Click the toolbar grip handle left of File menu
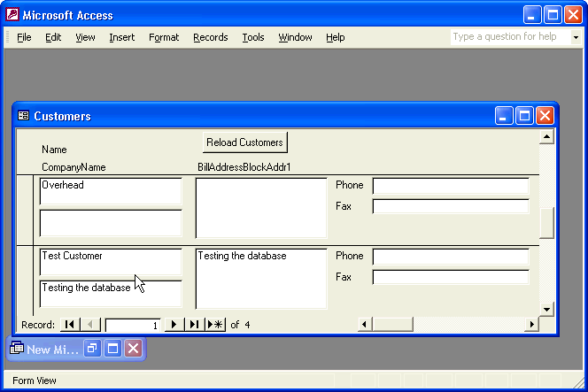 click(7, 37)
